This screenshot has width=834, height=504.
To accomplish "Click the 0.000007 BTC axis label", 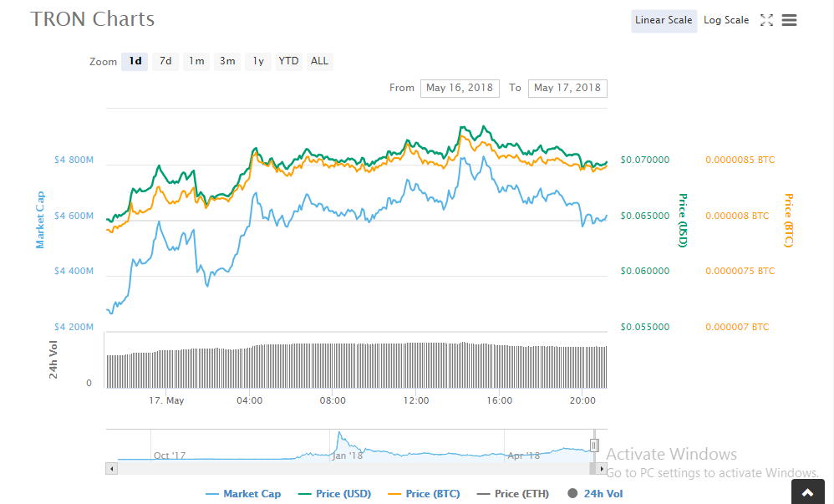I will [737, 328].
